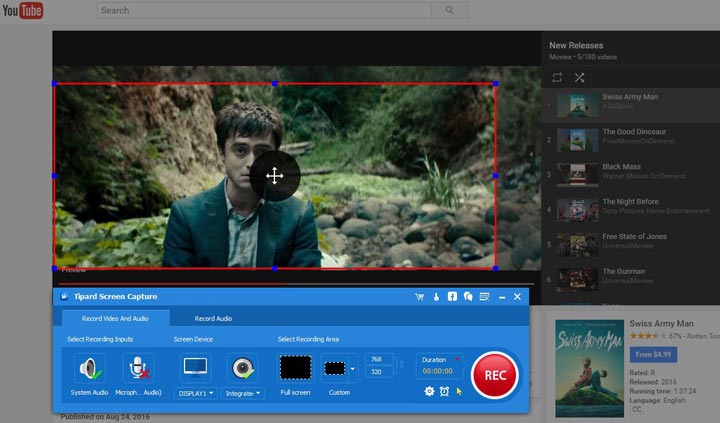
Task: Click the top-middle handle of red capture frame
Action: pyautogui.click(x=275, y=84)
